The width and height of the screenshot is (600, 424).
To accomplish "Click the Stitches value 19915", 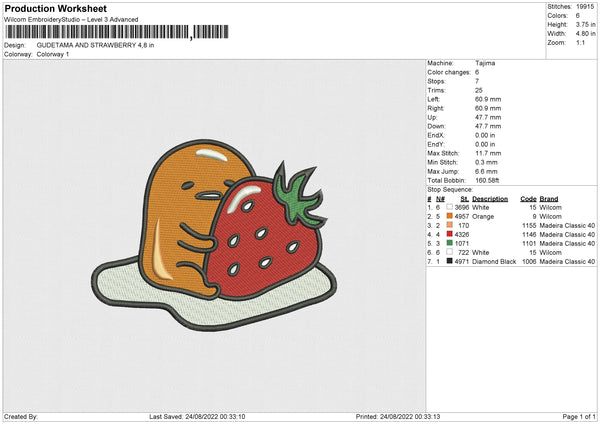I will (x=585, y=7).
